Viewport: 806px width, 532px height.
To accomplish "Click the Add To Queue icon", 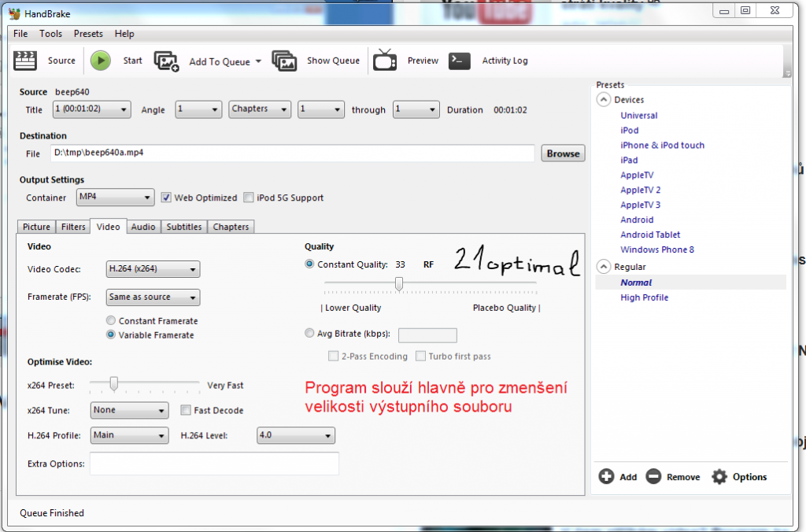I will point(166,61).
